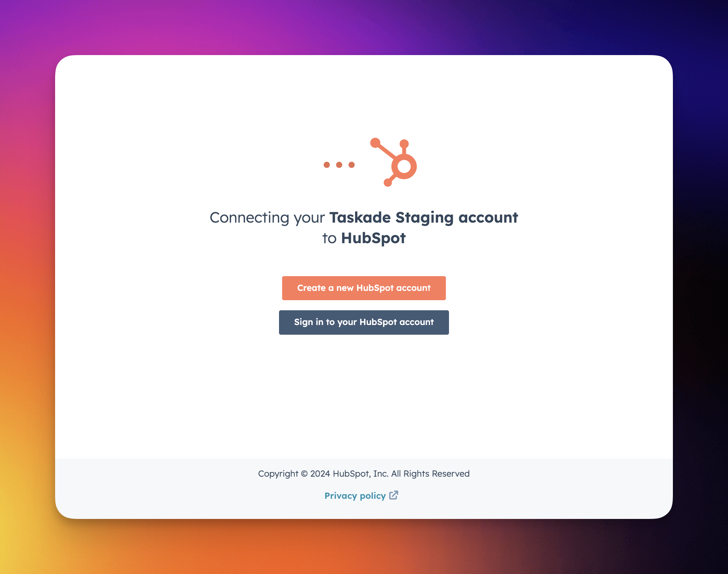This screenshot has width=728, height=574.
Task: Click the ring center of the HubSpot sprocket
Action: click(404, 167)
